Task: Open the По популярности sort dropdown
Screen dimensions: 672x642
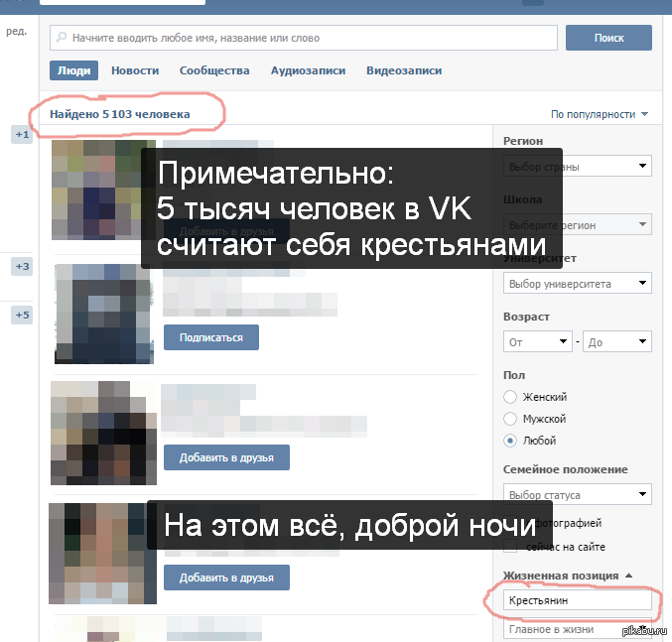Action: 600,114
